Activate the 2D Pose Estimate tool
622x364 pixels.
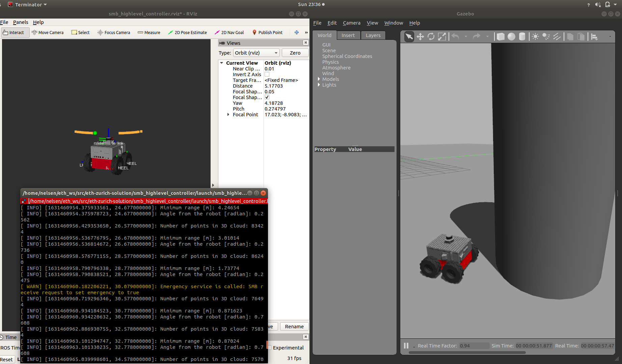(x=188, y=32)
